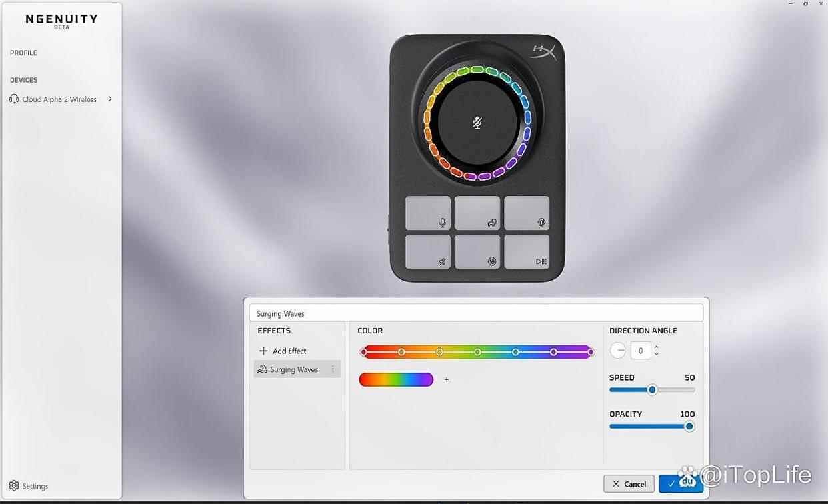Click the OPACITY value 100
Screen dimensions: 828x504
(687, 414)
